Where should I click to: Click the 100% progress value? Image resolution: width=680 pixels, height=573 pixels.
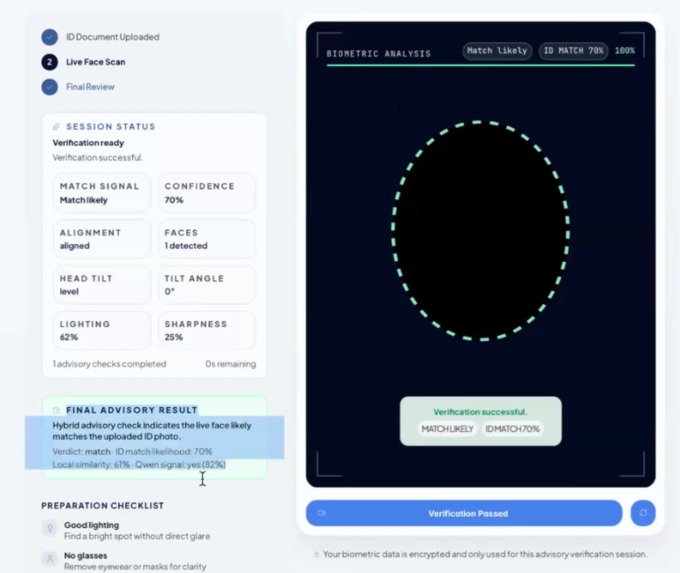coord(624,51)
